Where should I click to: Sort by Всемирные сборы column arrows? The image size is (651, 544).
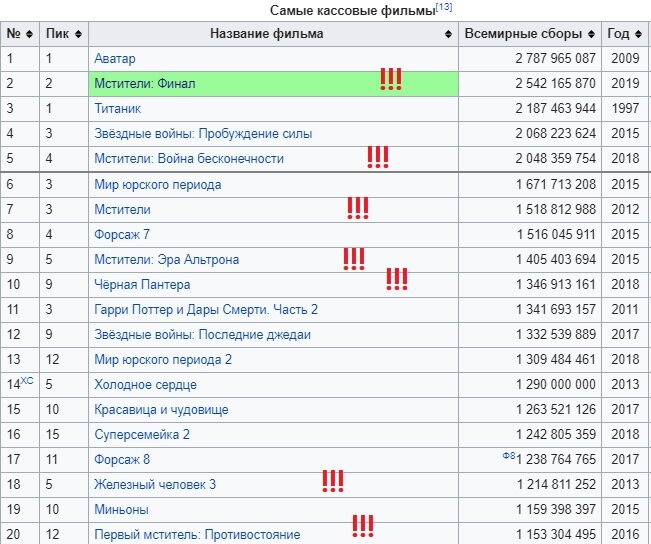[591, 34]
